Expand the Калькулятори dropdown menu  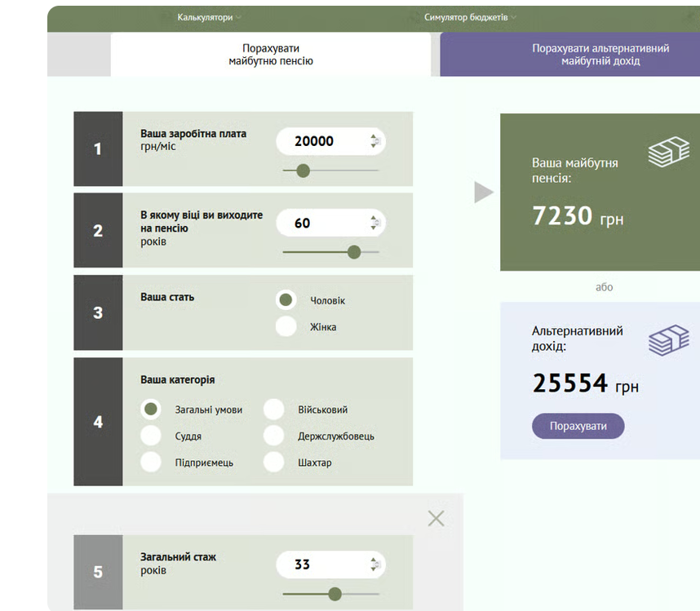209,17
